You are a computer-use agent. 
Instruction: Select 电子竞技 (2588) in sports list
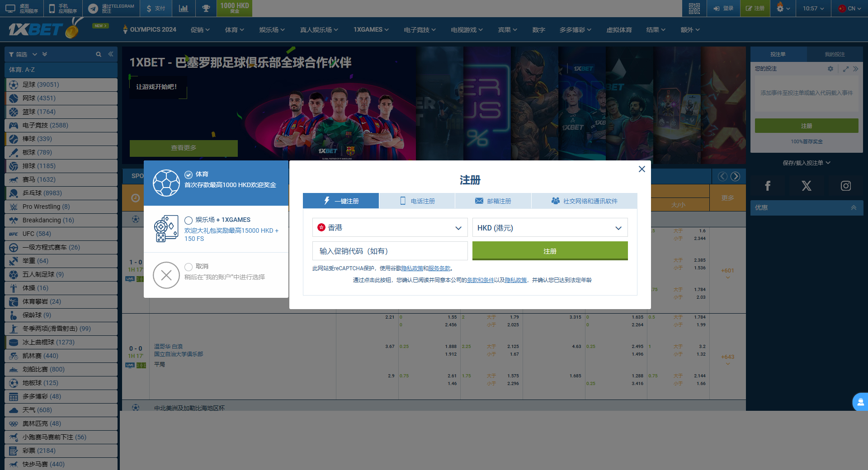coord(61,125)
